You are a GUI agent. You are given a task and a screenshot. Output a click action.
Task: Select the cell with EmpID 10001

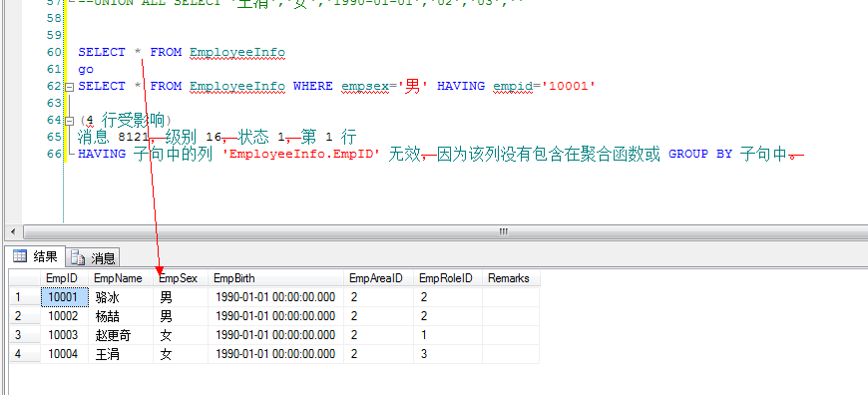coord(65,297)
